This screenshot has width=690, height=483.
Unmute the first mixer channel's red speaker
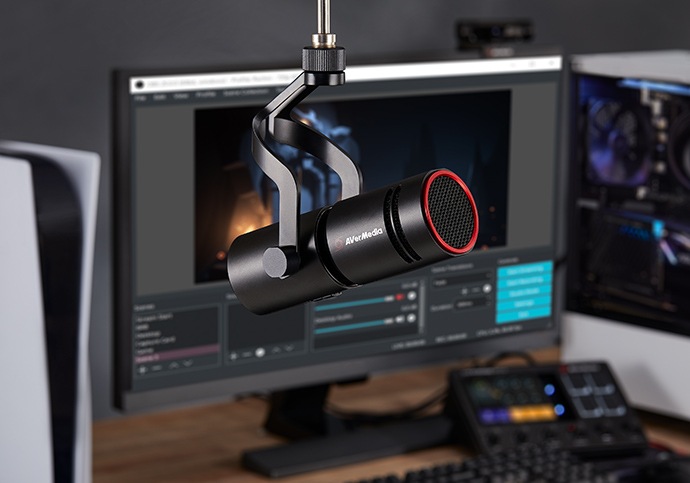click(400, 297)
